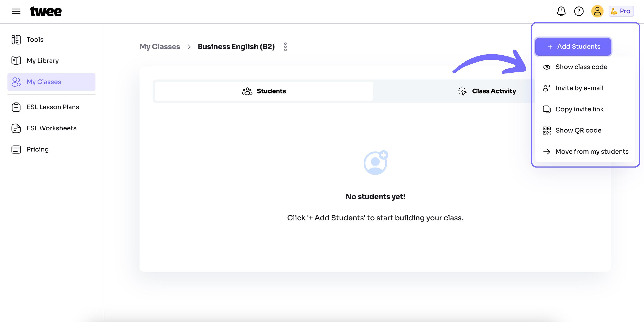Click the Business English (B2) title
Screen dimensions: 644x322
tap(236, 47)
